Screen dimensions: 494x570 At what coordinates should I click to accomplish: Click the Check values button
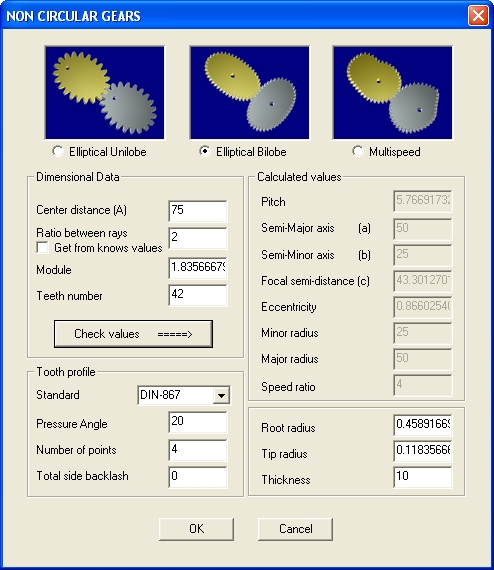click(x=133, y=334)
